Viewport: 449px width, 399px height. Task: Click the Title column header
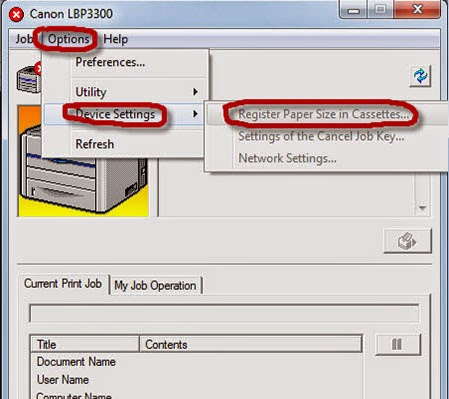[85, 344]
